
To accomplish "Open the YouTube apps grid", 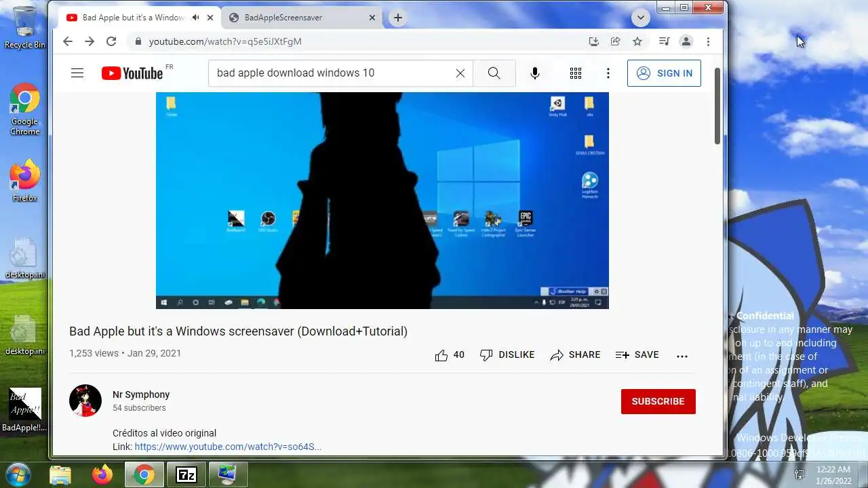I will click(x=576, y=73).
